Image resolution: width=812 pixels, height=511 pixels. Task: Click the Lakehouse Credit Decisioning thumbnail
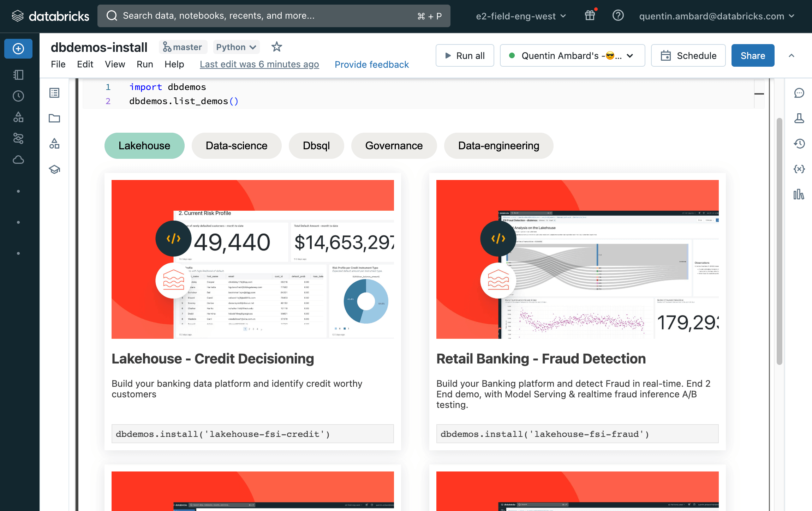(x=253, y=260)
